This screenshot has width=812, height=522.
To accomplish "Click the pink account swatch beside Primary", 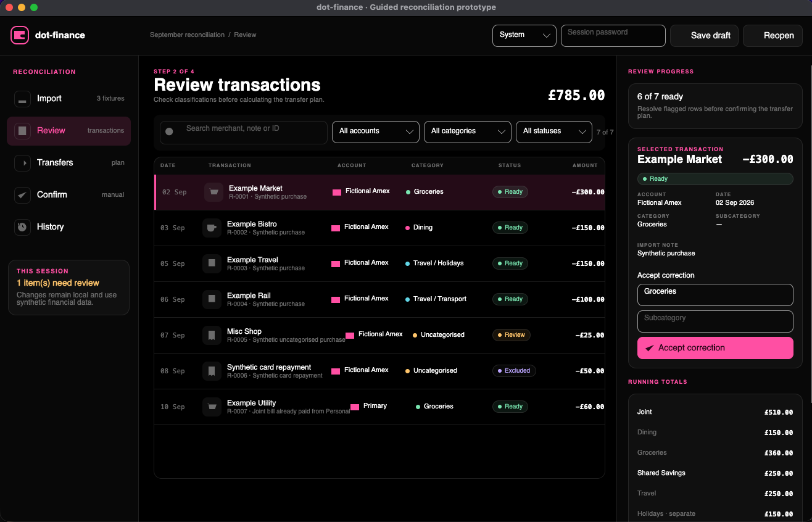I will (355, 407).
